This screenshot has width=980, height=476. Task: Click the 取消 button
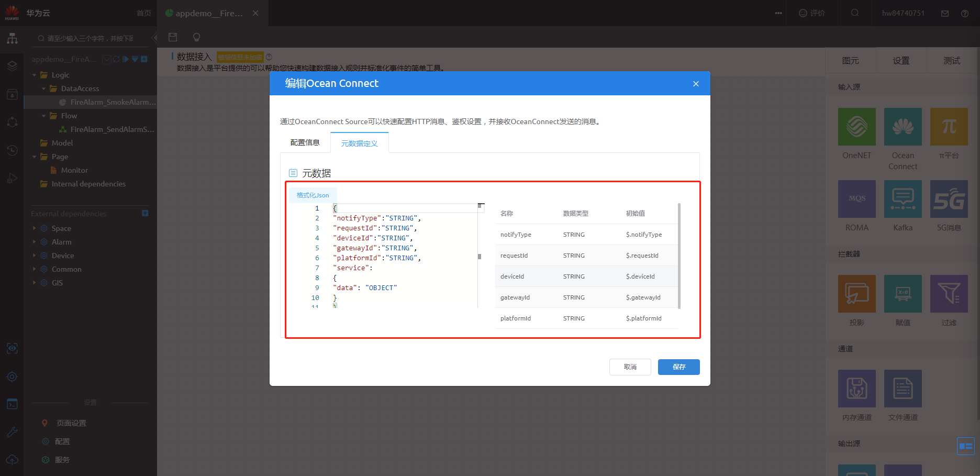(630, 367)
